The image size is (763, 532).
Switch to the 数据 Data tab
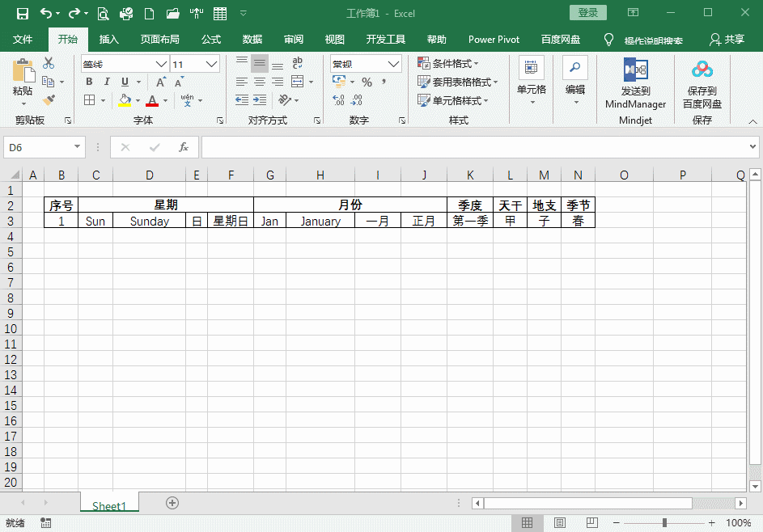tap(252, 40)
